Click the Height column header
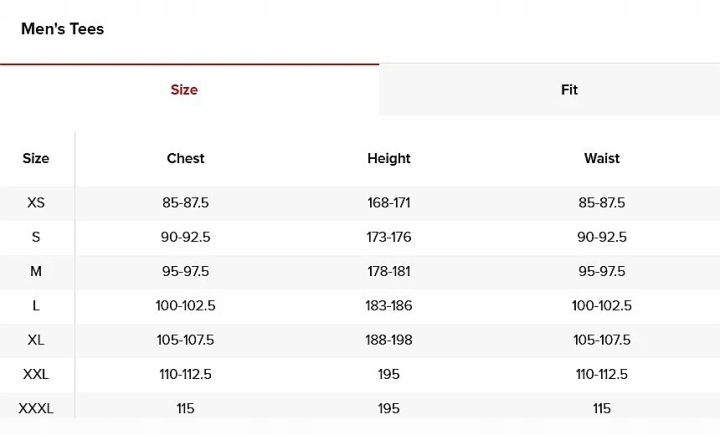This screenshot has width=720, height=435. [389, 158]
